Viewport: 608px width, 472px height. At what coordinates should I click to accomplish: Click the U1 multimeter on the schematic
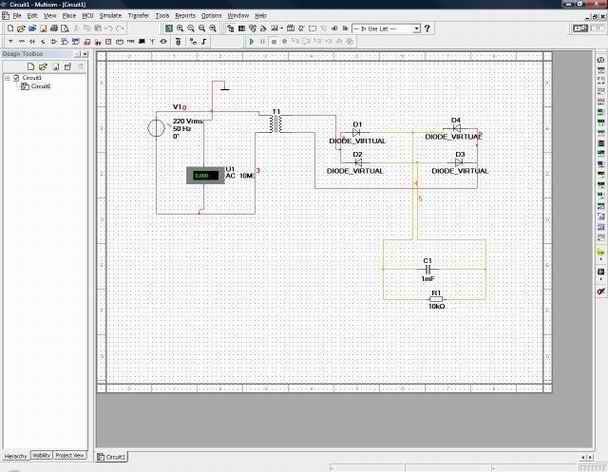click(x=202, y=175)
